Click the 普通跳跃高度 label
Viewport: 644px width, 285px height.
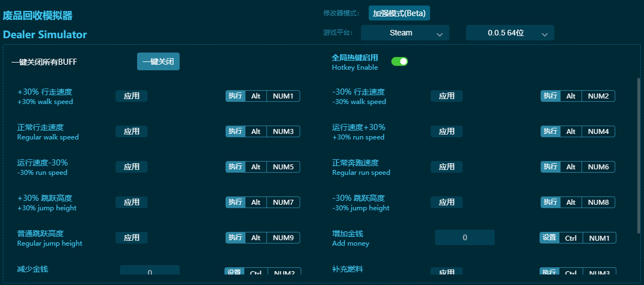point(40,234)
